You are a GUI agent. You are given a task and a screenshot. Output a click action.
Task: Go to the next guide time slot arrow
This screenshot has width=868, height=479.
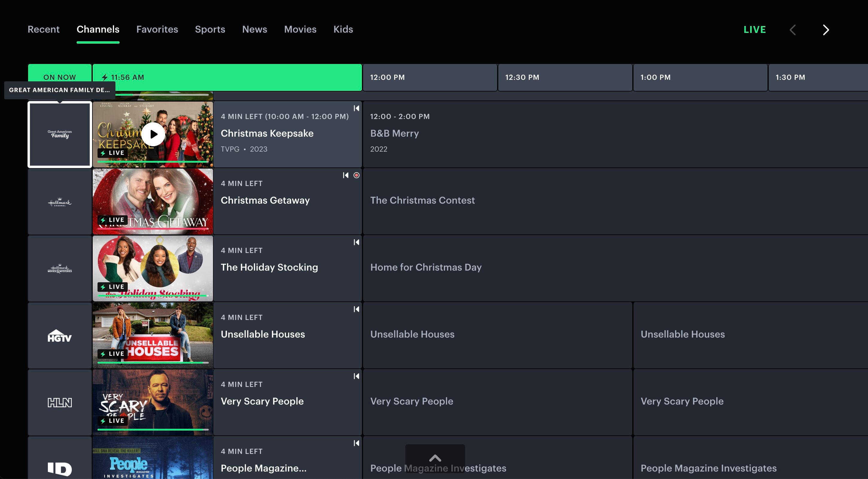(826, 30)
